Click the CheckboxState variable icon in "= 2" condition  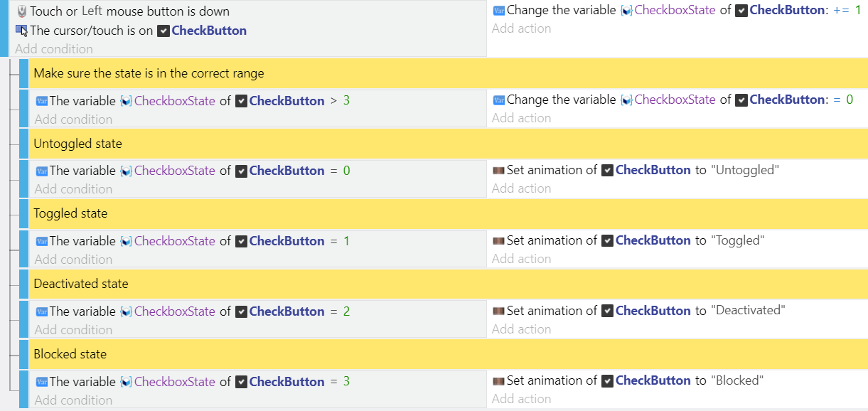point(127,311)
